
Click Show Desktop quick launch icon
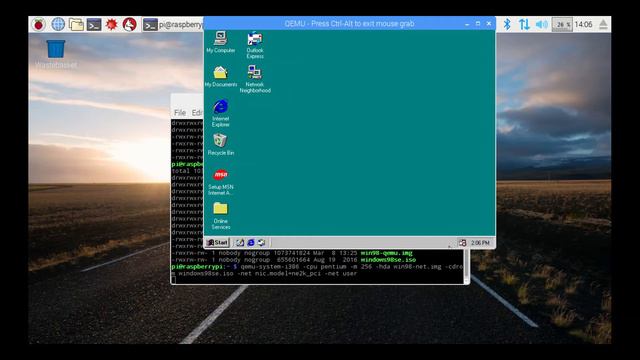point(240,243)
